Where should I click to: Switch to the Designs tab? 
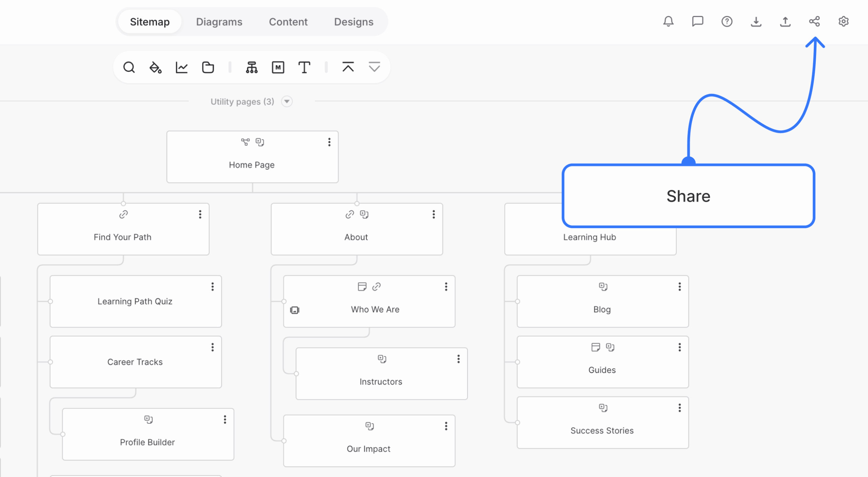(354, 22)
